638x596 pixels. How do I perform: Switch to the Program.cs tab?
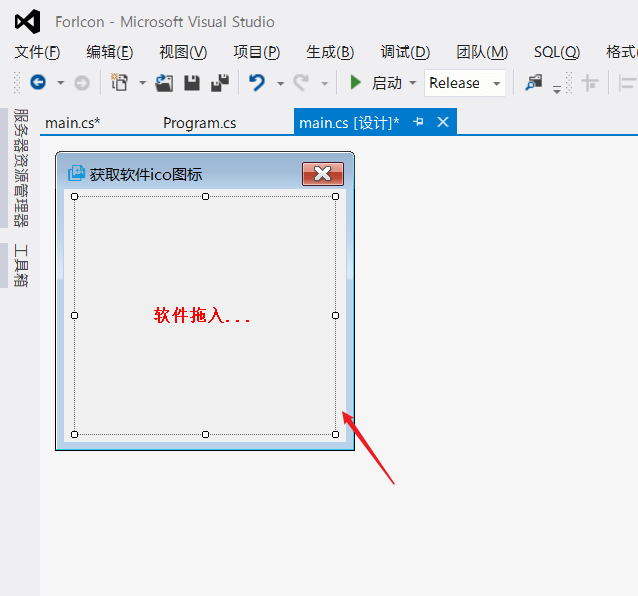click(x=199, y=123)
